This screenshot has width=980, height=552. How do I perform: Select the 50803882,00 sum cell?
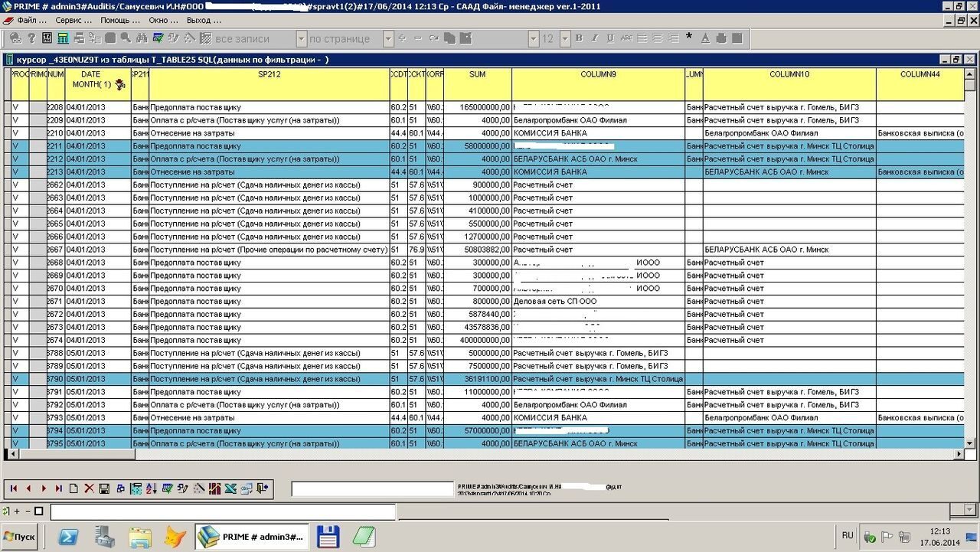(478, 250)
